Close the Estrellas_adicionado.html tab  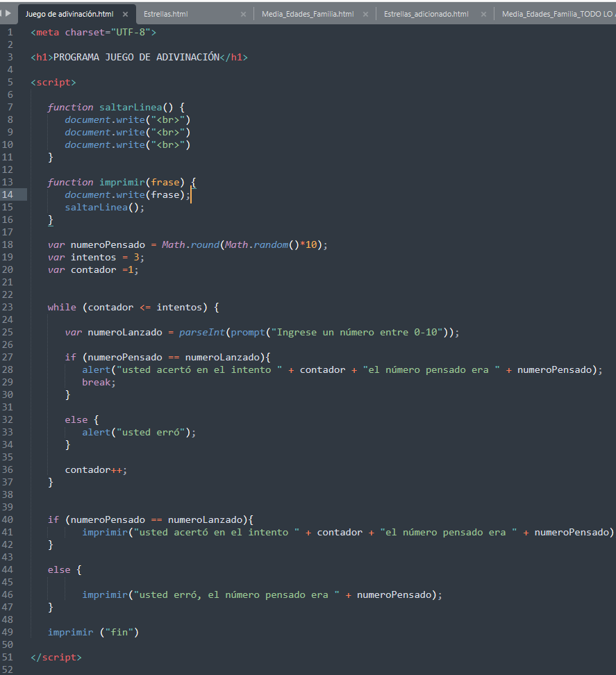[483, 14]
